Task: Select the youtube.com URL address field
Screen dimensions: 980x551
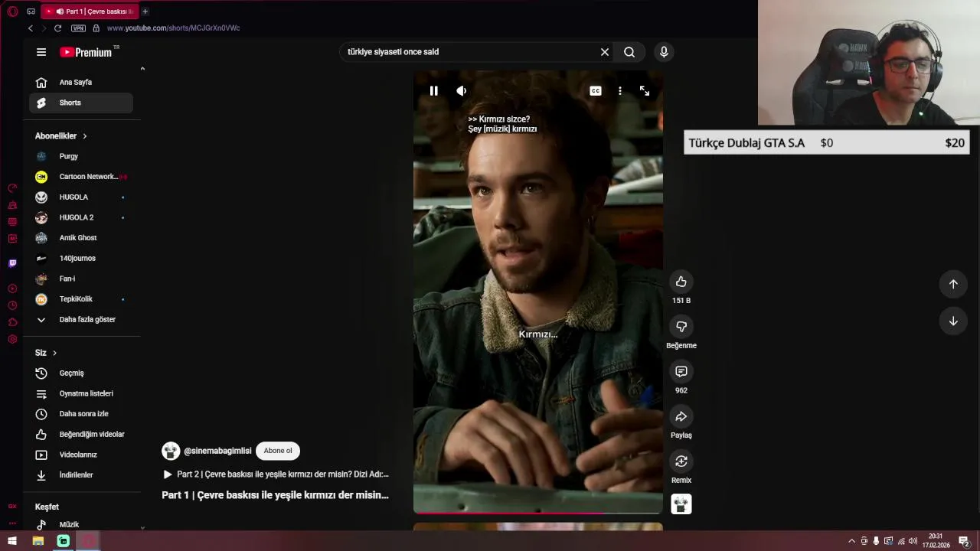Action: tap(174, 28)
